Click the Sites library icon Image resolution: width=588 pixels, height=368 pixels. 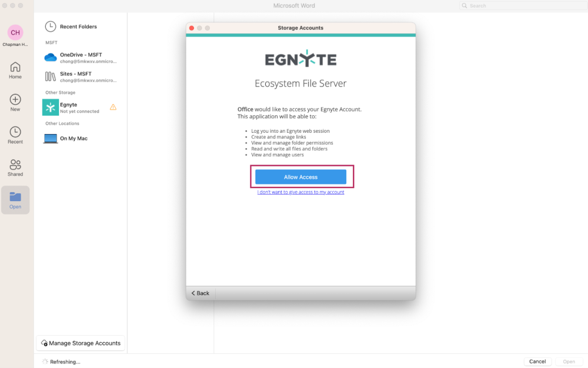(x=51, y=76)
